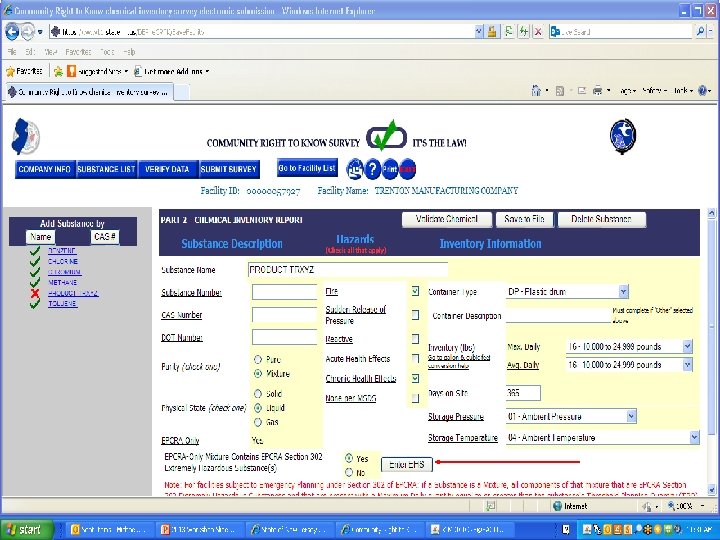Click the green check beside TOLUENE
The width and height of the screenshot is (720, 540).
click(35, 304)
